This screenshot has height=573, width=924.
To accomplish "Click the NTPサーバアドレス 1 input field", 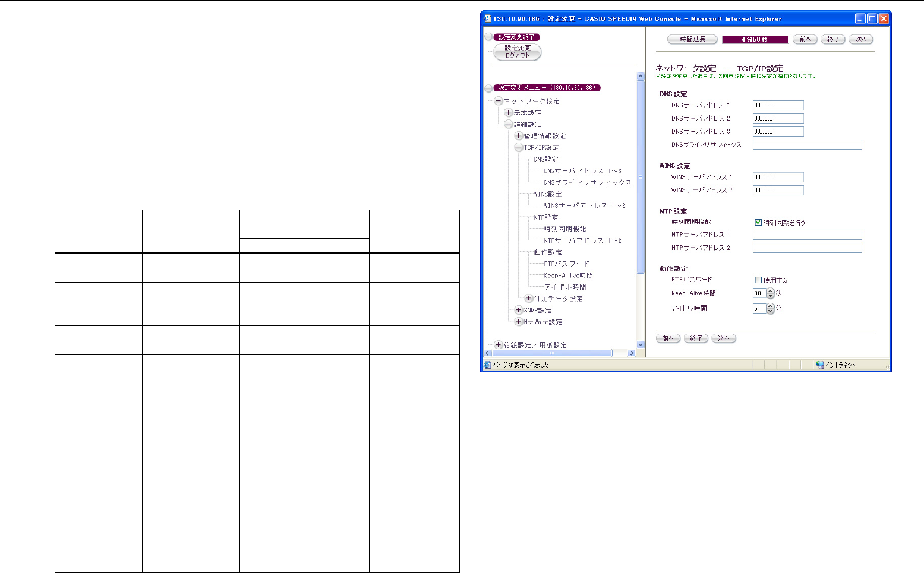I will 808,235.
